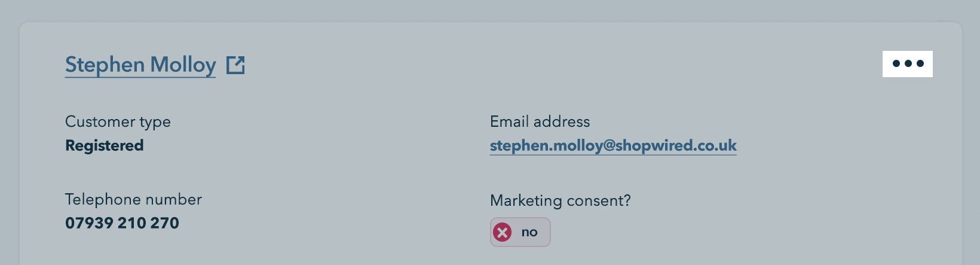Click the 07939 prefix of the phone number

pos(89,223)
